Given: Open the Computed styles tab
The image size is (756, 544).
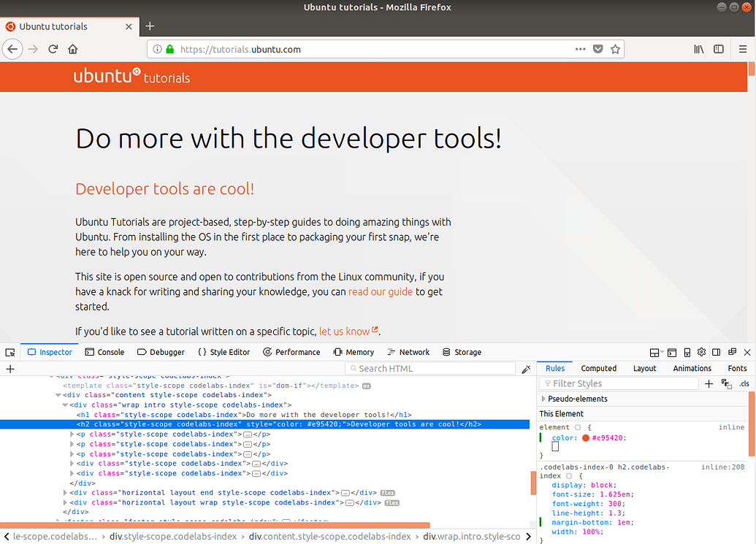Looking at the screenshot, I should [599, 369].
